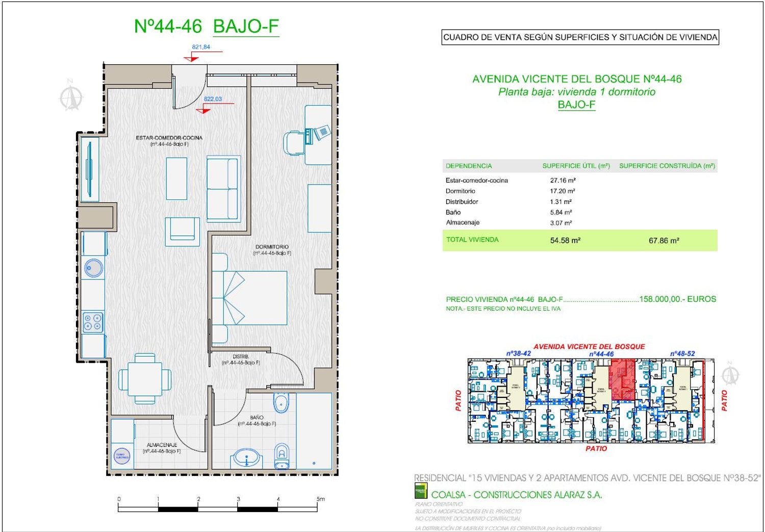
Task: Click the four-burner hob symbol
Action: [93, 321]
